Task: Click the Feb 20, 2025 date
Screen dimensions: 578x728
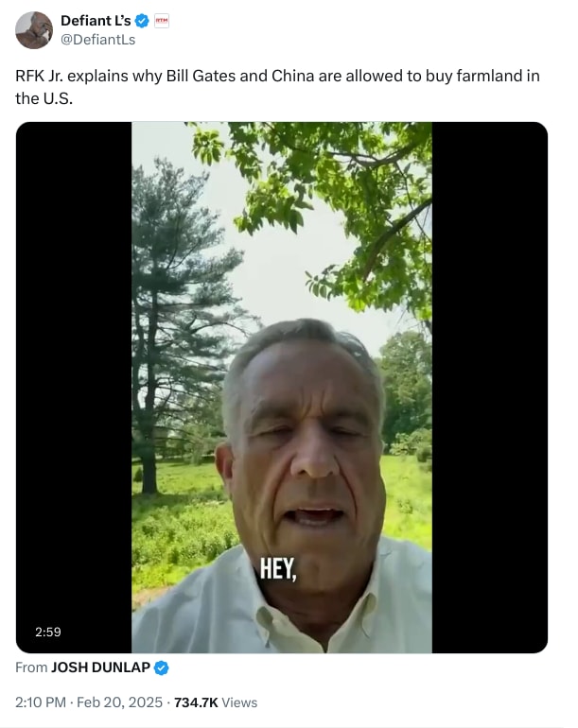Action: pyautogui.click(x=119, y=702)
